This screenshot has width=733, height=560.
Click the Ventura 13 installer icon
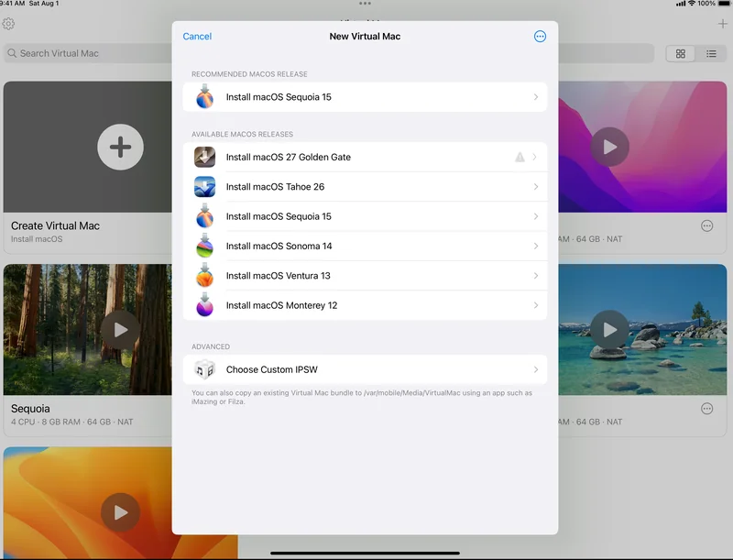204,275
